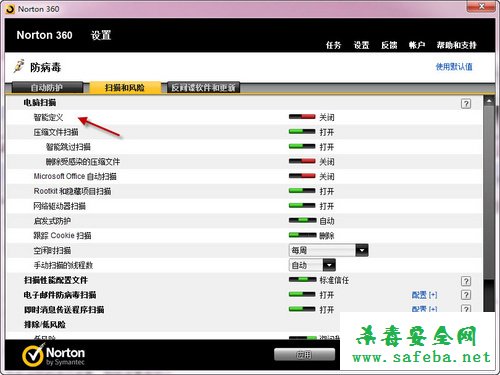Toggle 删除受感染的压缩文件 switch
This screenshot has height=375, width=500.
(x=302, y=161)
